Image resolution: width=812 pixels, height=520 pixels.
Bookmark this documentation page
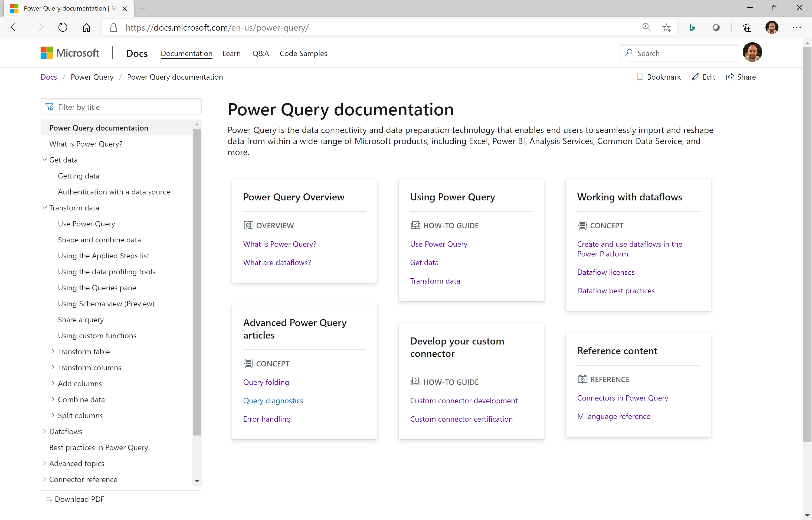click(659, 77)
